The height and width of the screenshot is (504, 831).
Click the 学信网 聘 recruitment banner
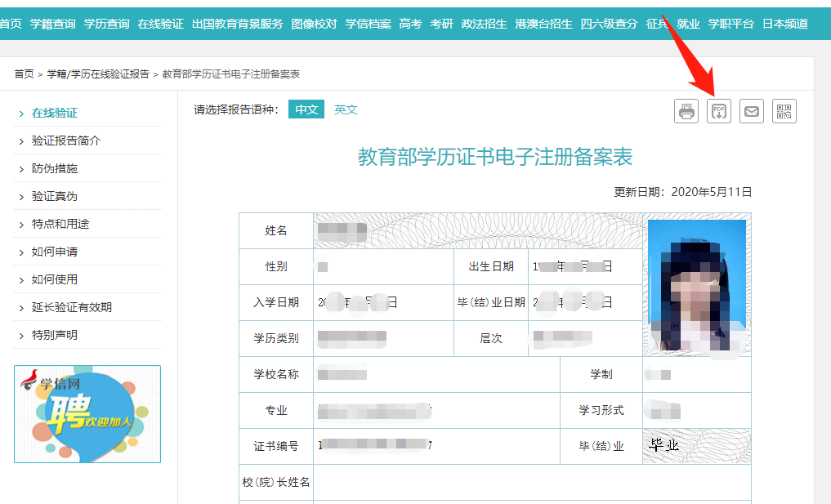(x=87, y=414)
